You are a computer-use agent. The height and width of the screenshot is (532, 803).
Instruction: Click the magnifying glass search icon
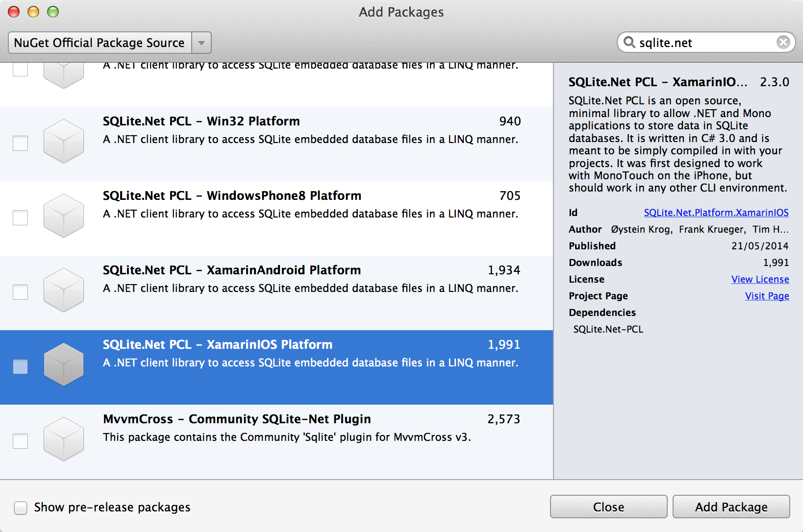629,43
